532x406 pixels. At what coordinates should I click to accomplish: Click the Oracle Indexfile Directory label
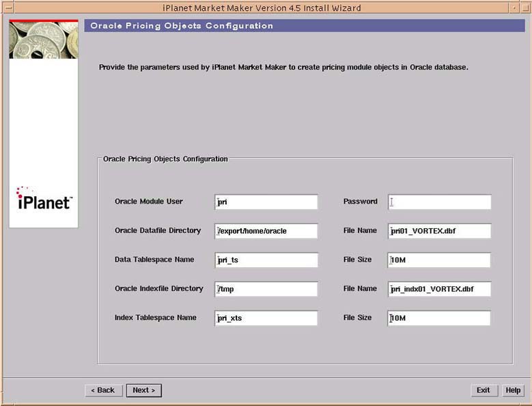tap(159, 288)
